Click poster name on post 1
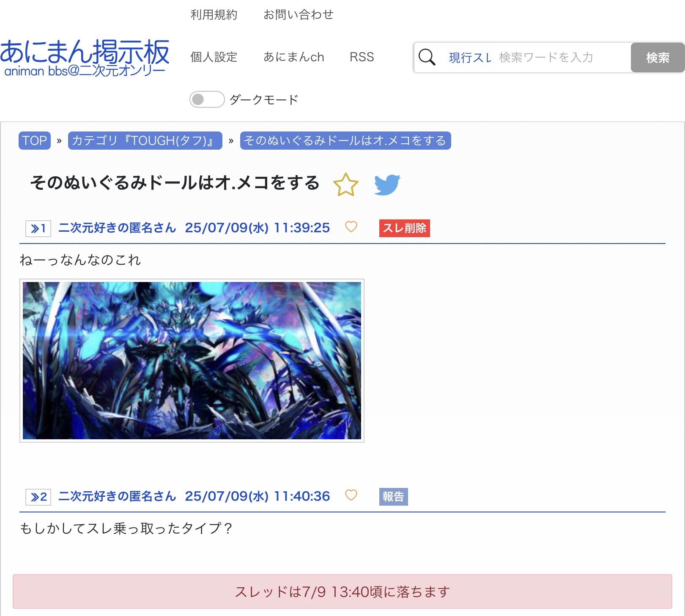This screenshot has width=685, height=616. (117, 228)
